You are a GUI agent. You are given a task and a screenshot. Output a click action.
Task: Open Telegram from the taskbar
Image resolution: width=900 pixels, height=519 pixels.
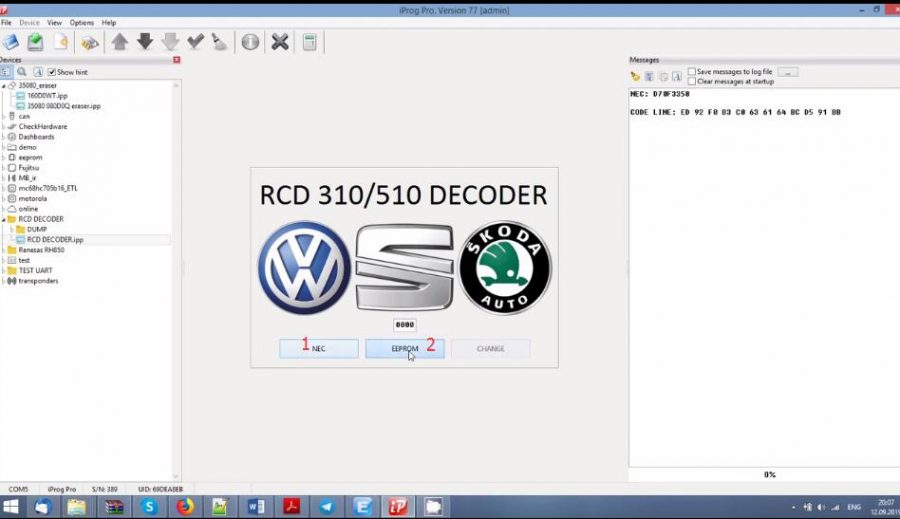327,507
